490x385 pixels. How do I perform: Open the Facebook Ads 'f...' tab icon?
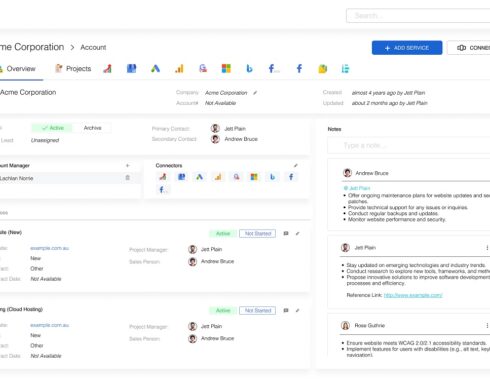coord(274,69)
